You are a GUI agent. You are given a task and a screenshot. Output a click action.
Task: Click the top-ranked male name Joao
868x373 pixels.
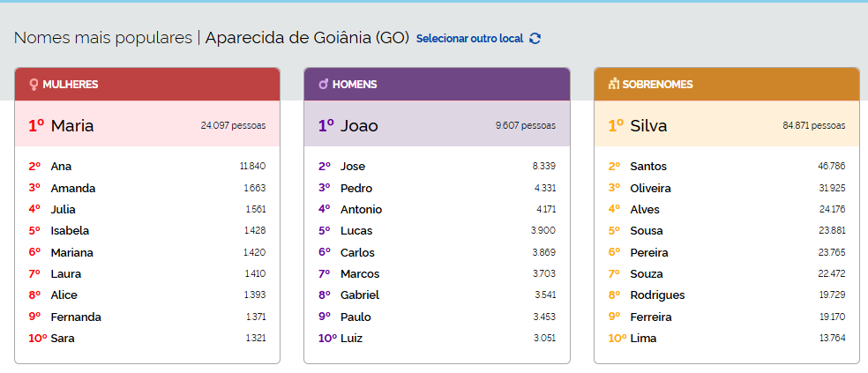(x=359, y=126)
